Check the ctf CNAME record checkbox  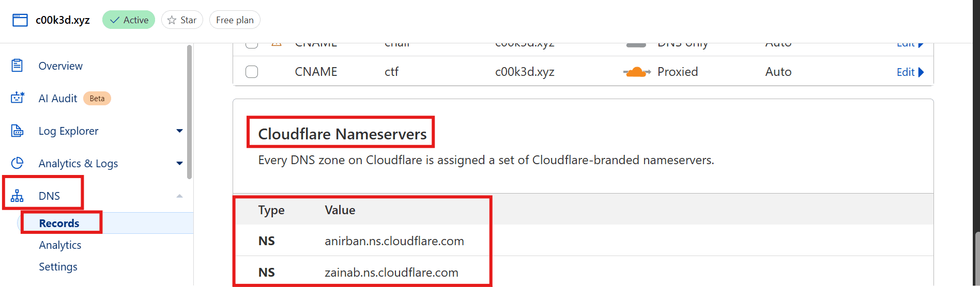252,72
